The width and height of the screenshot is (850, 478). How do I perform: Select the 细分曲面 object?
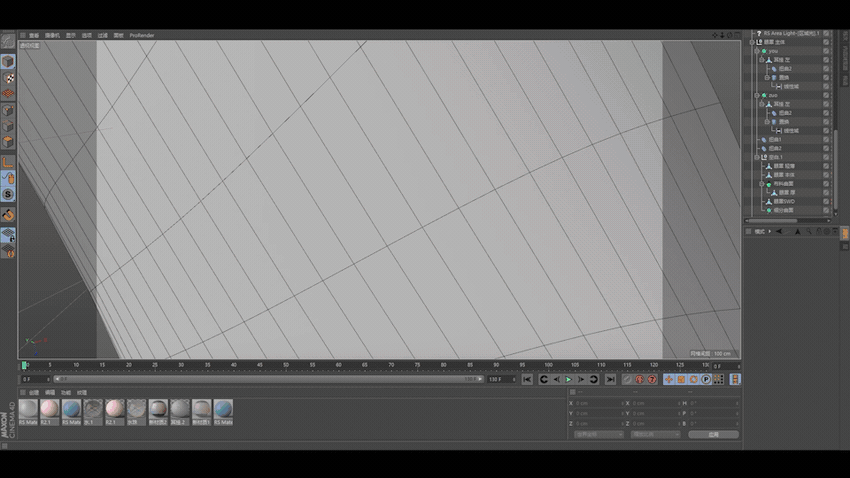tap(783, 210)
